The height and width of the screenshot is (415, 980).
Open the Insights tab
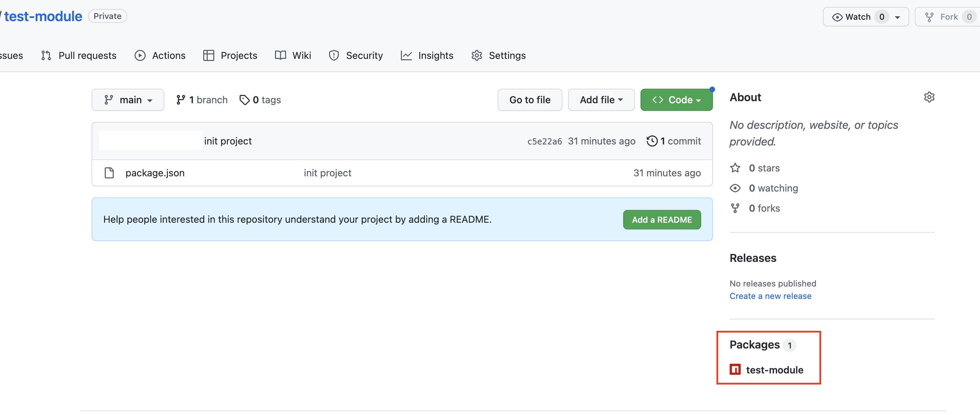427,55
